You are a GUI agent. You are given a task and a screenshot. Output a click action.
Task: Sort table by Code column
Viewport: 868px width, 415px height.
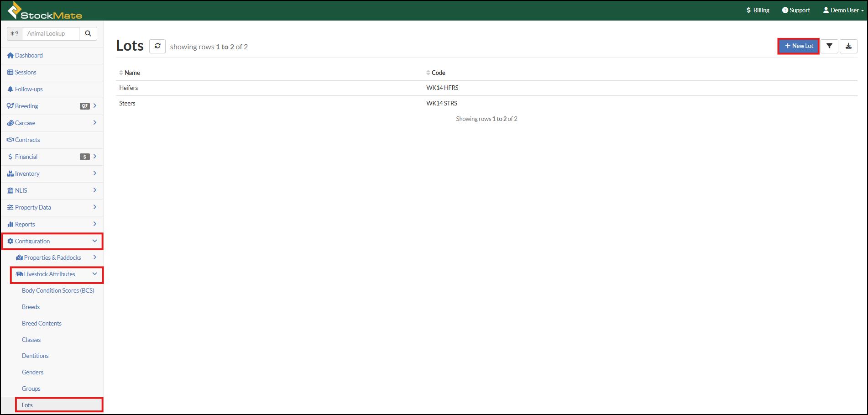(438, 73)
